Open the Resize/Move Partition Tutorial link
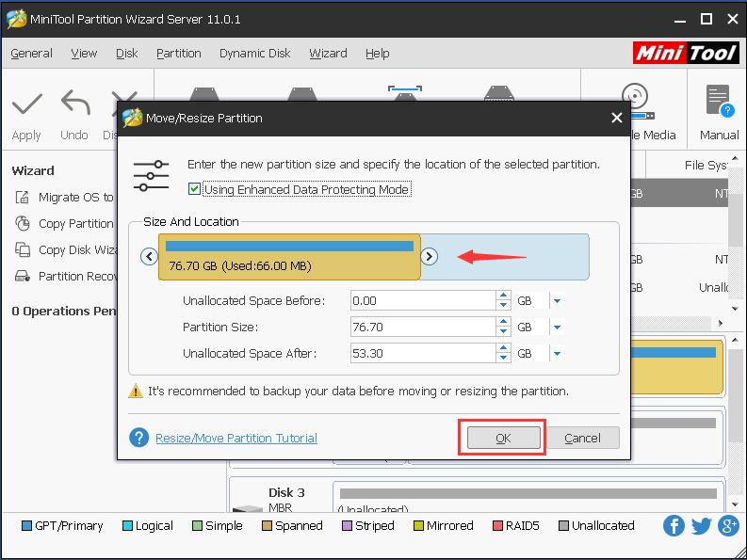 click(x=235, y=438)
